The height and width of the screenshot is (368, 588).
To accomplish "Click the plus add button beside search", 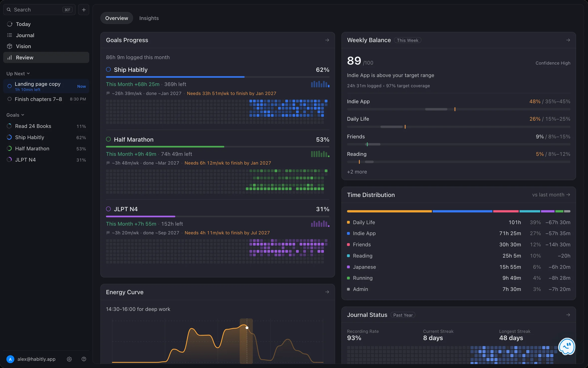I will (x=84, y=10).
